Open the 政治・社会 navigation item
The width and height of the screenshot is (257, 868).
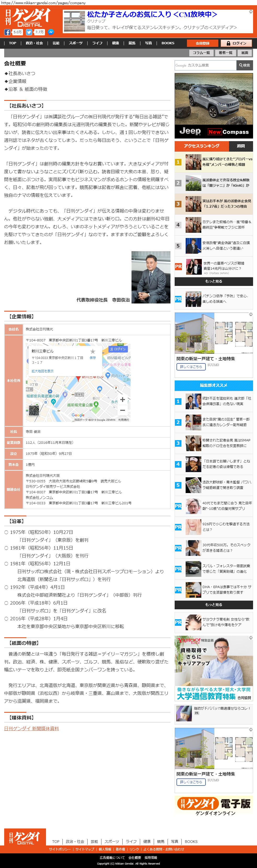point(34,43)
